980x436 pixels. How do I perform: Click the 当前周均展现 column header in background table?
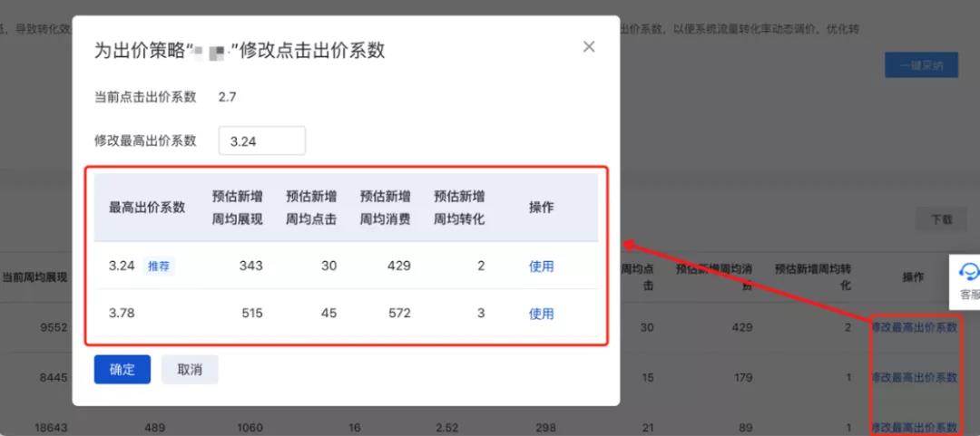tap(34, 276)
